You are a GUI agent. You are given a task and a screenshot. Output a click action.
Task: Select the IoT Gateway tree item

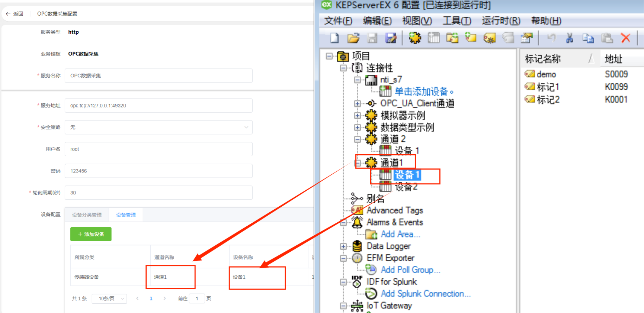[389, 306]
